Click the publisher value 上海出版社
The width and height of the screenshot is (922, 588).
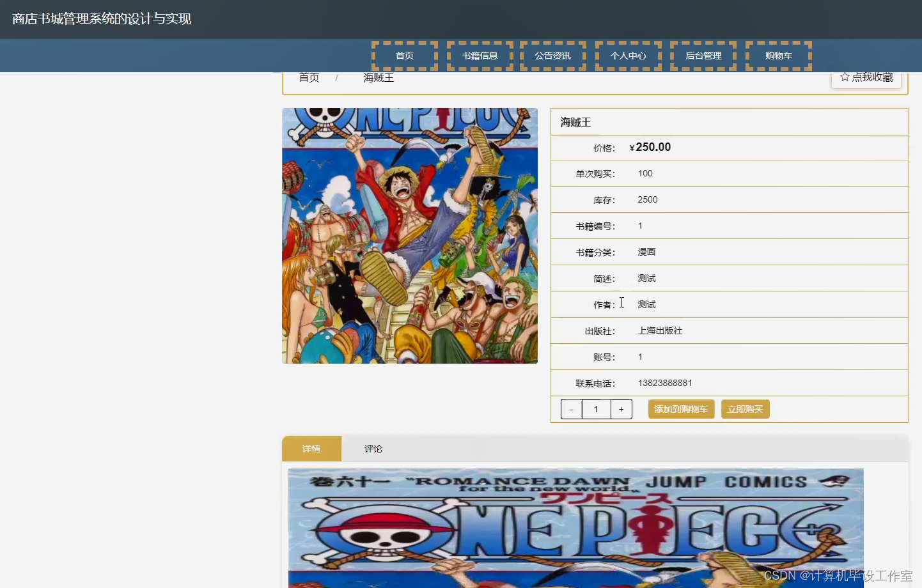660,330
